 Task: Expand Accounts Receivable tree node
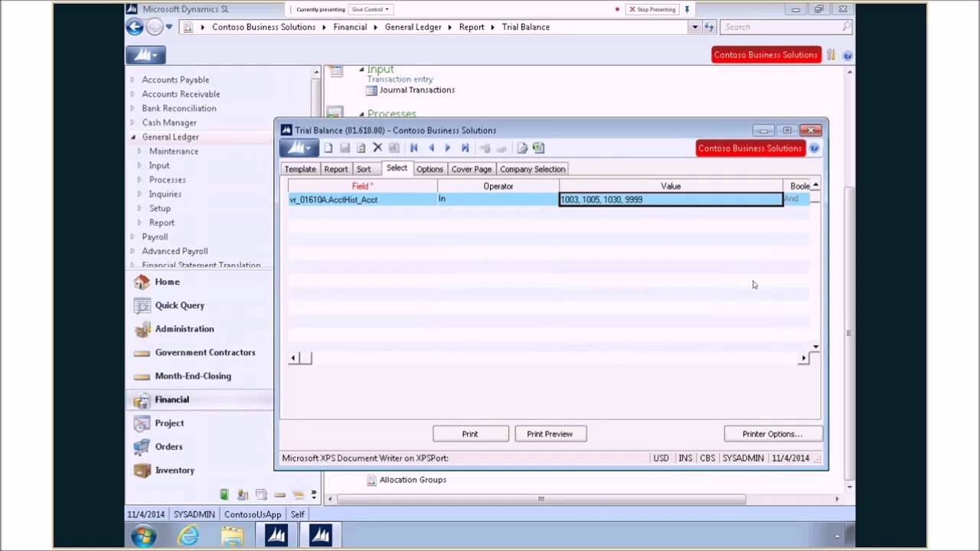[x=132, y=94]
